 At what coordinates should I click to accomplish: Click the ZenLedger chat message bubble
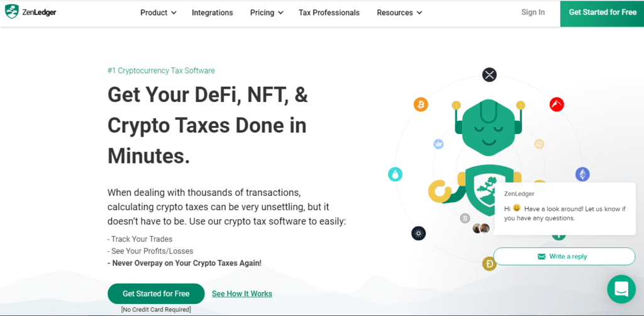(x=564, y=209)
